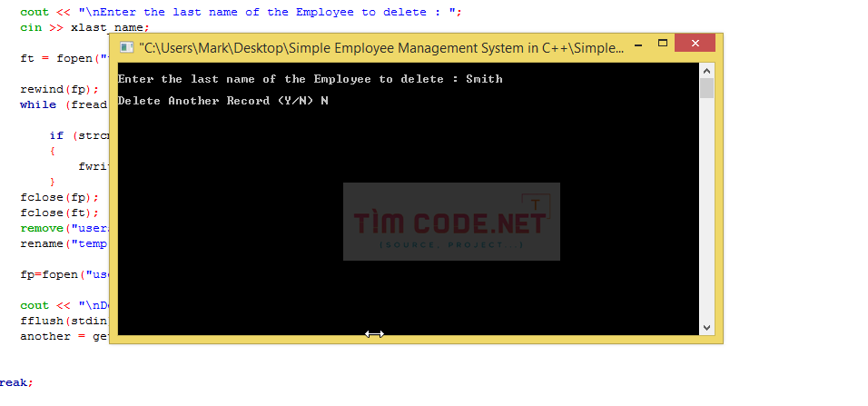Click the 'rename("temp' code line
The width and height of the screenshot is (868, 406).
[64, 243]
